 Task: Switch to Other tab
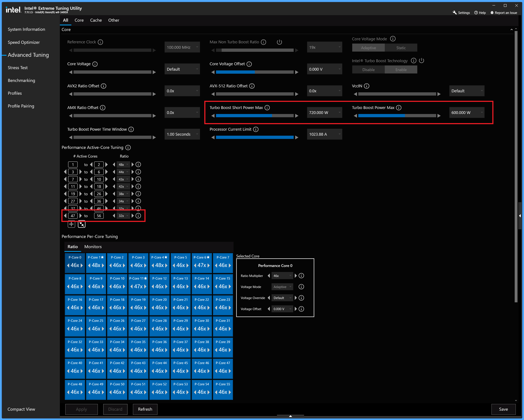click(x=114, y=20)
